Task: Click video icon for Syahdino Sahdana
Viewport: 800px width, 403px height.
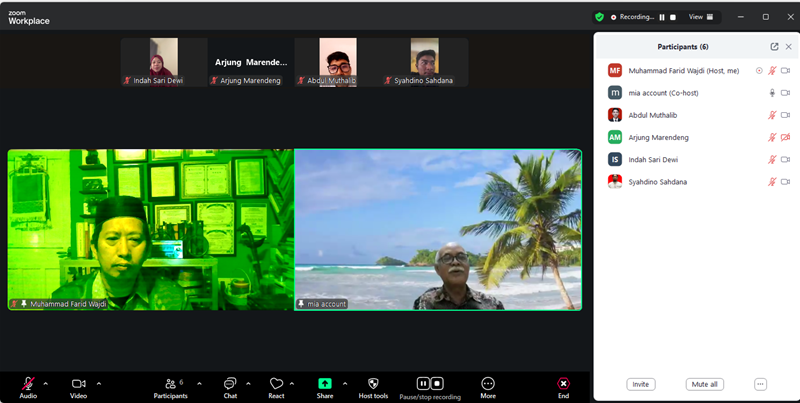Action: coord(786,182)
